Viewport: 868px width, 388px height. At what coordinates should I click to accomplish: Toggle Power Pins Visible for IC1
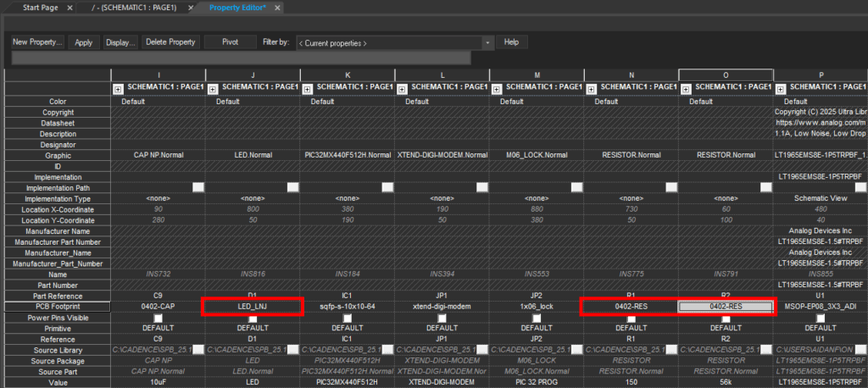348,319
